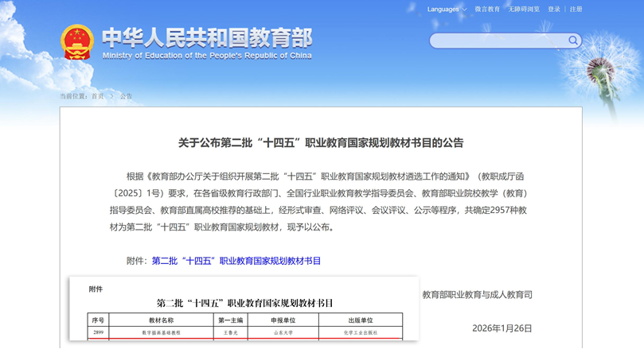Click the search magnifier icon

coord(572,41)
